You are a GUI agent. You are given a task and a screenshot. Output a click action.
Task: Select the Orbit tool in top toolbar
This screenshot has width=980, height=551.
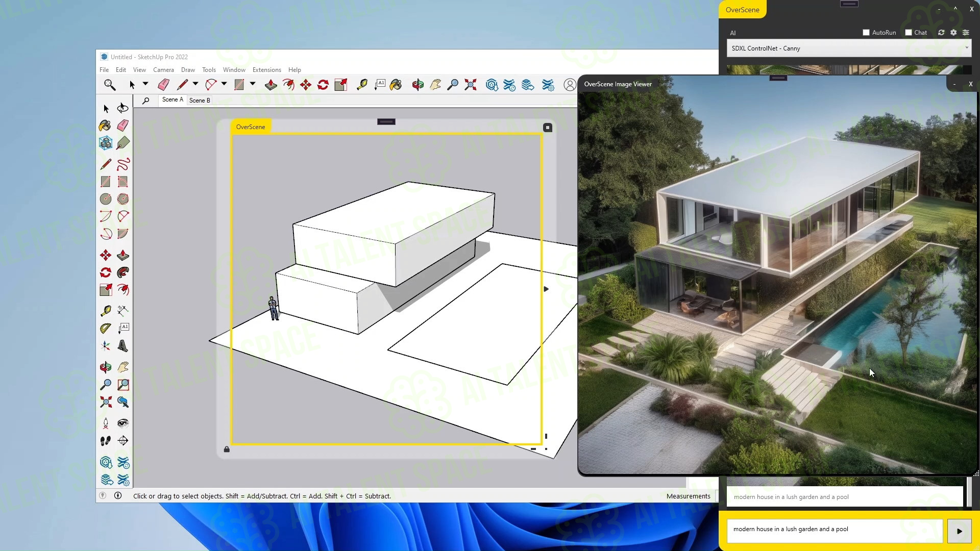pyautogui.click(x=418, y=85)
